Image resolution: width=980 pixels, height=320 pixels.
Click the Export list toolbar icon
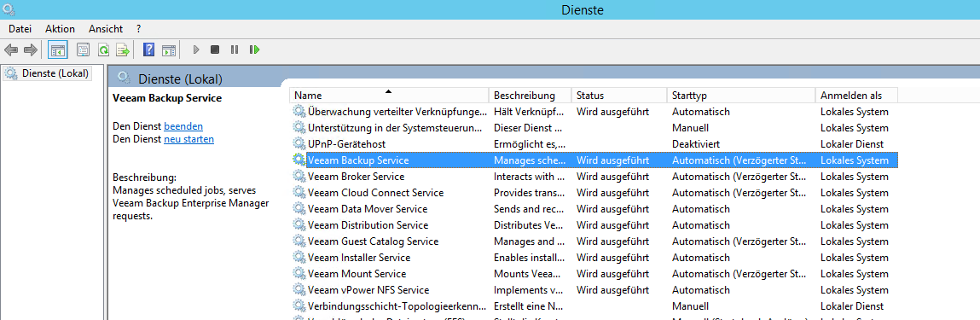coord(123,49)
